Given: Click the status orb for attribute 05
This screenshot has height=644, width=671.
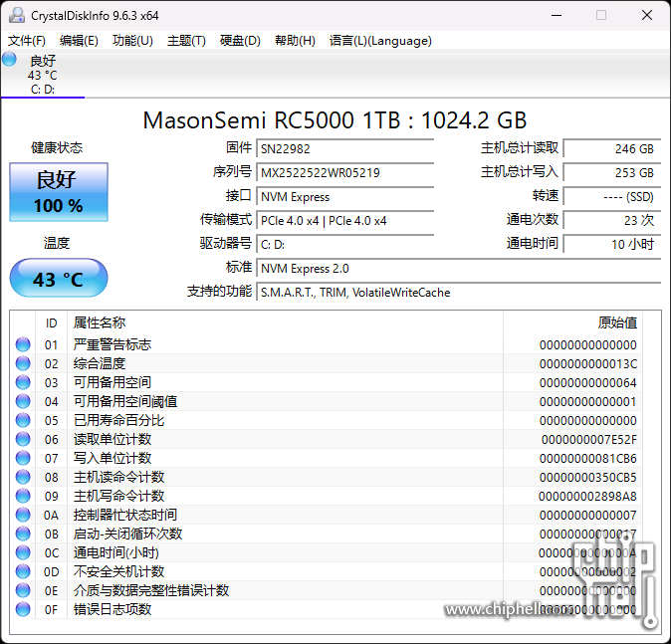Looking at the screenshot, I should 23,420.
